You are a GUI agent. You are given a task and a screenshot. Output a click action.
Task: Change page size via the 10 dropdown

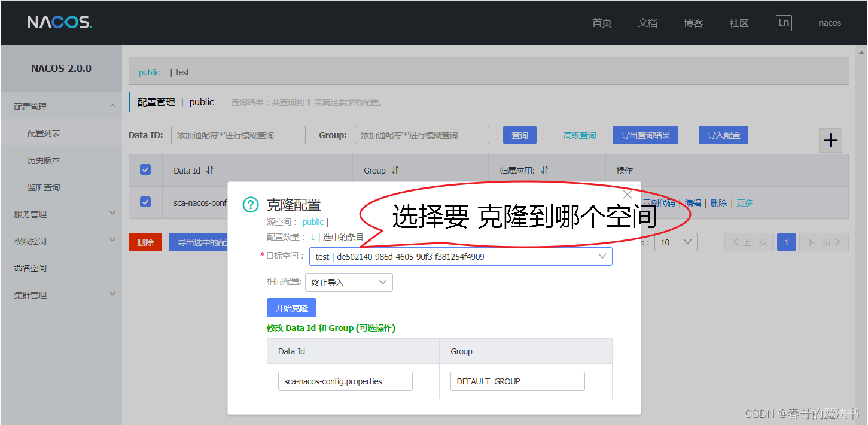coord(675,242)
